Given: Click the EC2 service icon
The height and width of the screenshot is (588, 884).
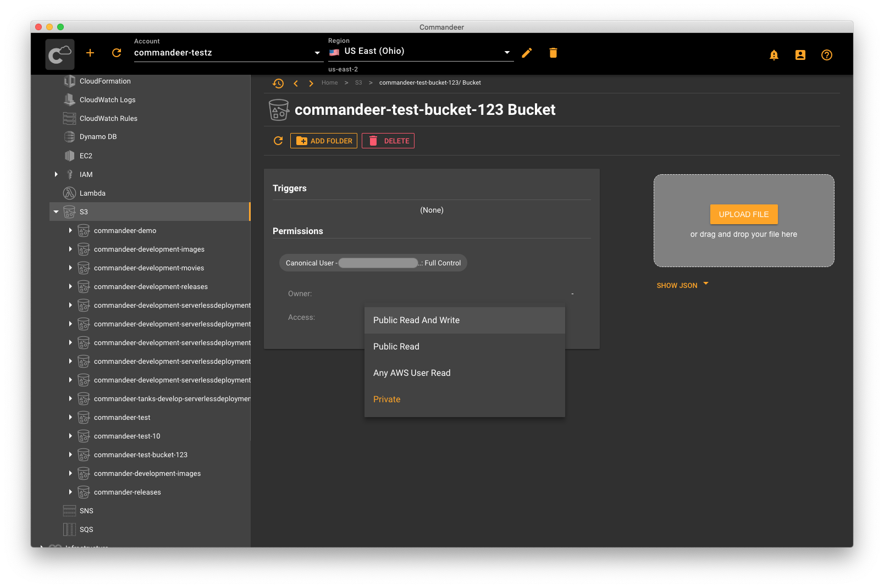Looking at the screenshot, I should tap(69, 156).
